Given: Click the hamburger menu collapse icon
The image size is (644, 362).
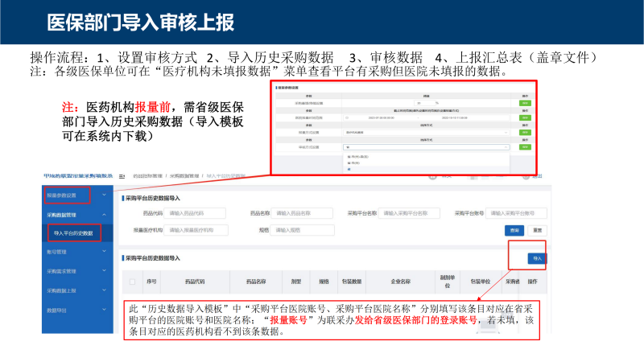Looking at the screenshot, I should 122,175.
